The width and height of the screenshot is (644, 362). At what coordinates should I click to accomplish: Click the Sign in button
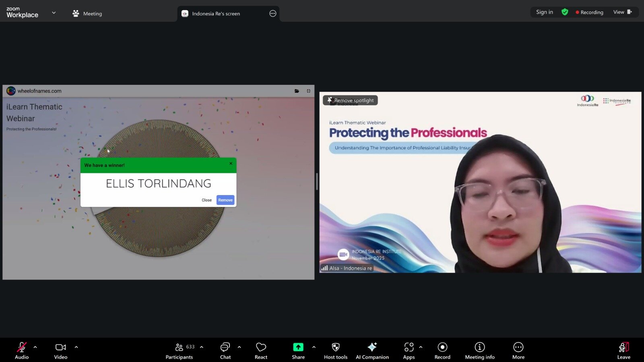point(544,12)
